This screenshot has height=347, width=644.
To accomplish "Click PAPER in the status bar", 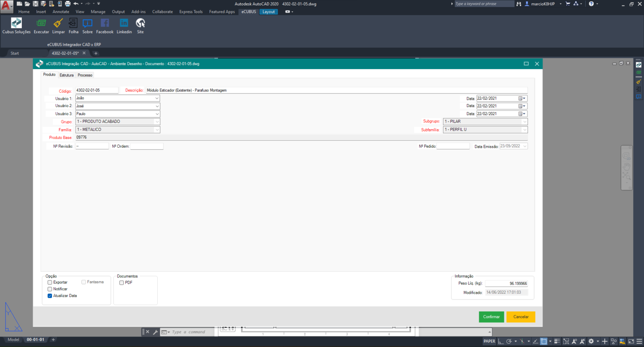I will click(489, 341).
